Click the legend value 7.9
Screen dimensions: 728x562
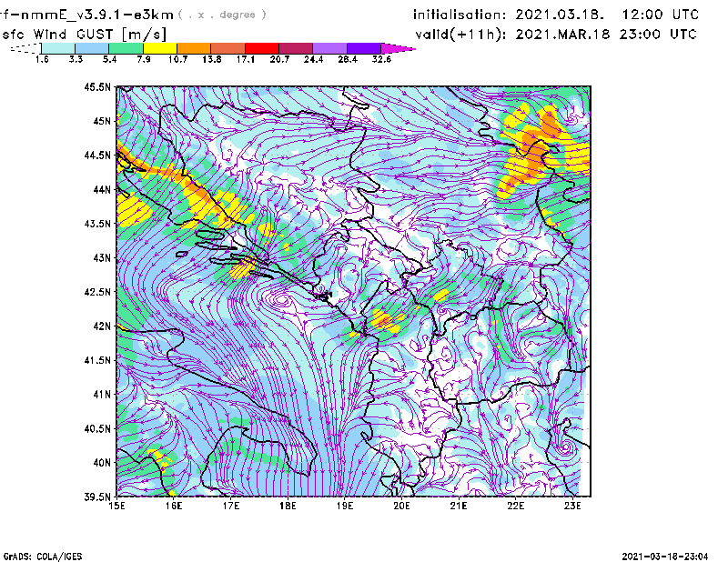(144, 59)
